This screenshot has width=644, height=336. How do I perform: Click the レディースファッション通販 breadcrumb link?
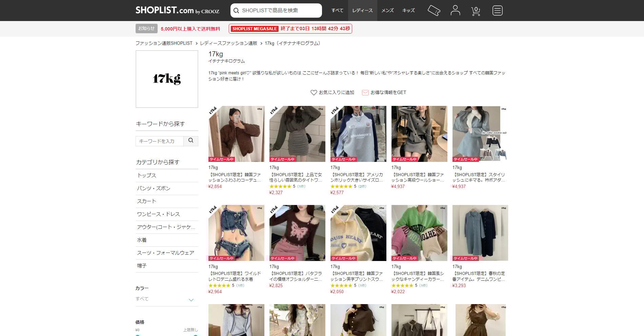click(x=228, y=43)
